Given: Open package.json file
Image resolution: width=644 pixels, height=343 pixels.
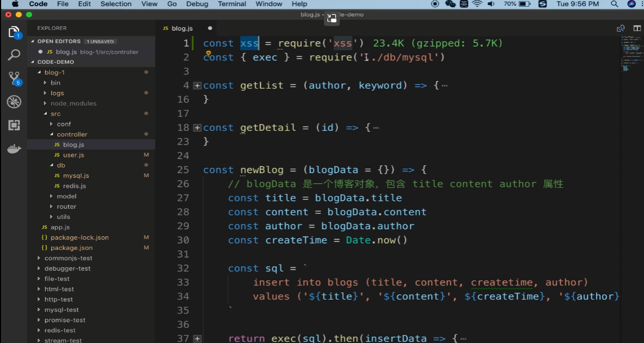Looking at the screenshot, I should [x=91, y=248].
